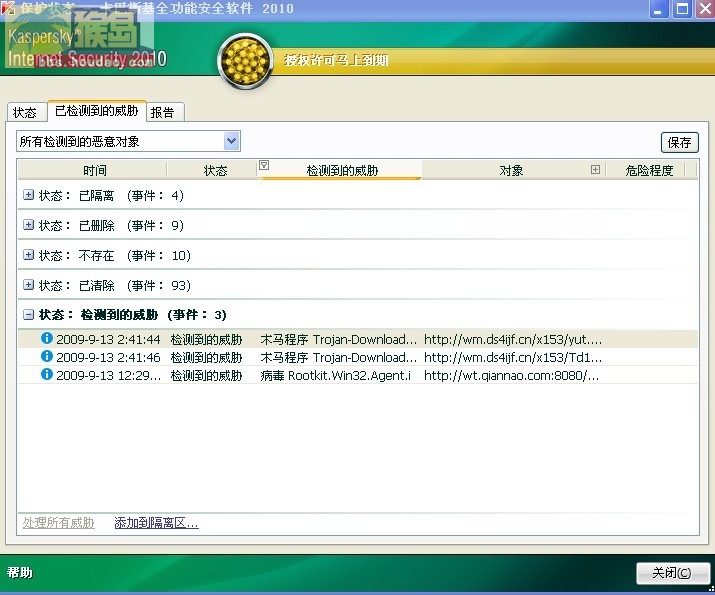Click the filter icon on 检测到的威胁 column
Screen dimensions: 715x595
tap(264, 165)
